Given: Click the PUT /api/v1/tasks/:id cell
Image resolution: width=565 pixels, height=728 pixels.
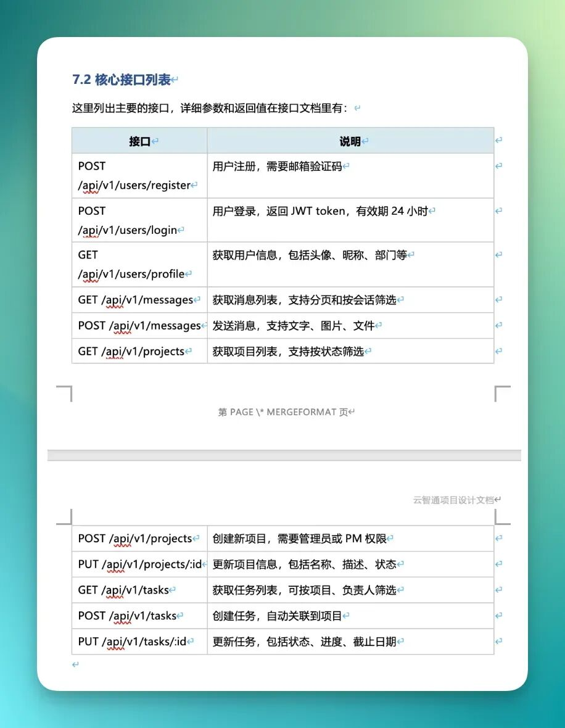Looking at the screenshot, I should 132,642.
